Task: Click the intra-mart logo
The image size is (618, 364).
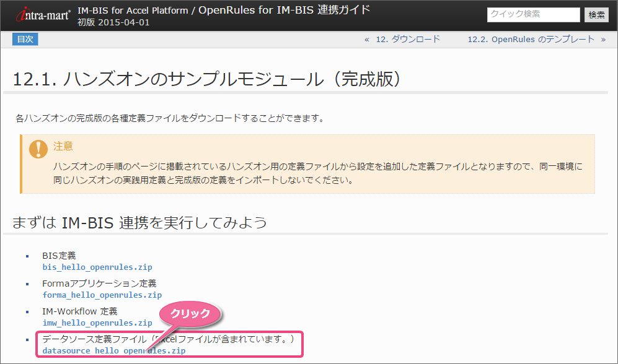Action: pyautogui.click(x=43, y=15)
